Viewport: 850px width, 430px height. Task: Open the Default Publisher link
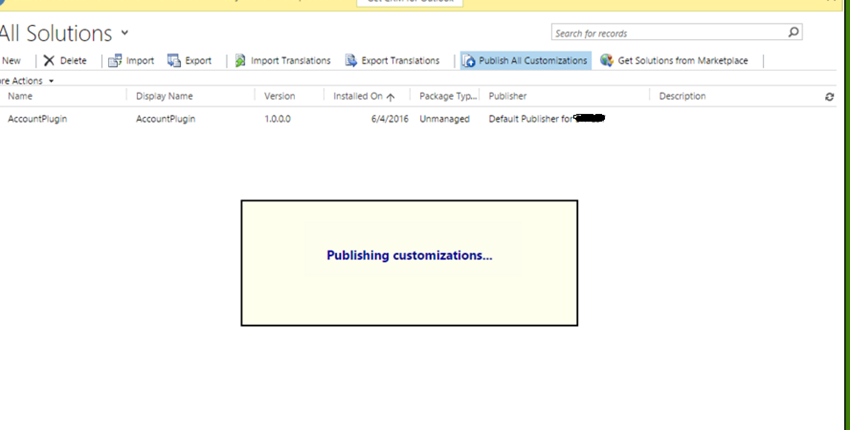tap(546, 119)
